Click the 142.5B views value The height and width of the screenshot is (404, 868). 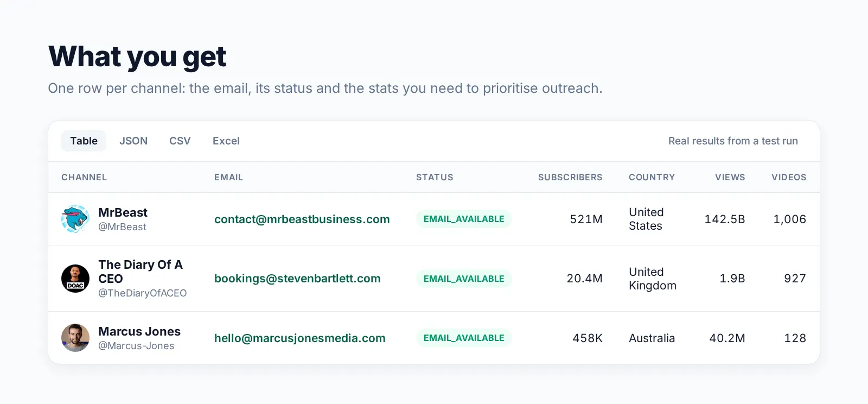(x=725, y=219)
